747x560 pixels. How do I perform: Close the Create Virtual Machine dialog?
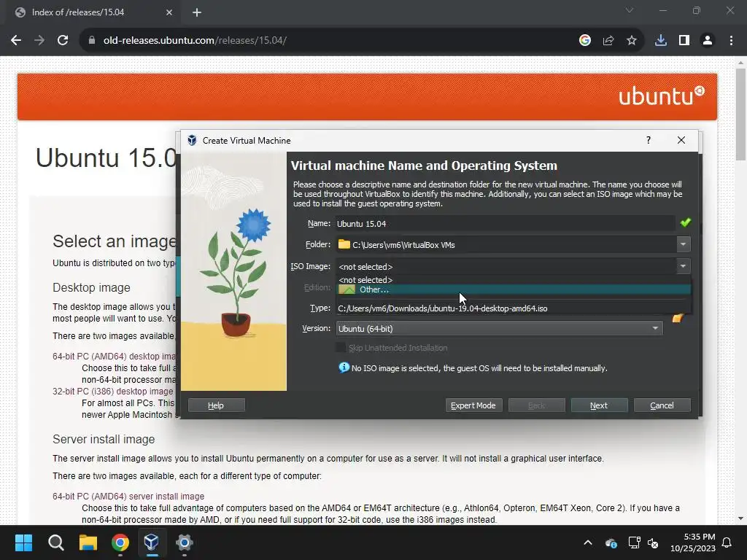pyautogui.click(x=681, y=140)
